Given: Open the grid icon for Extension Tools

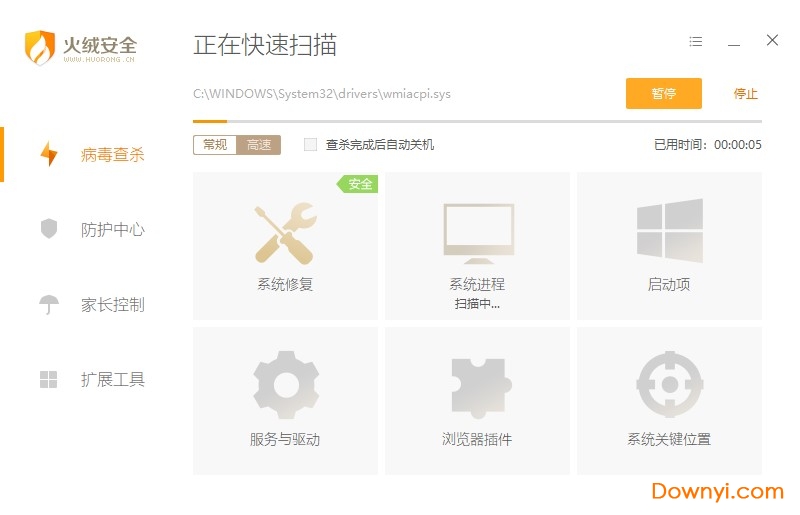Looking at the screenshot, I should pos(49,379).
